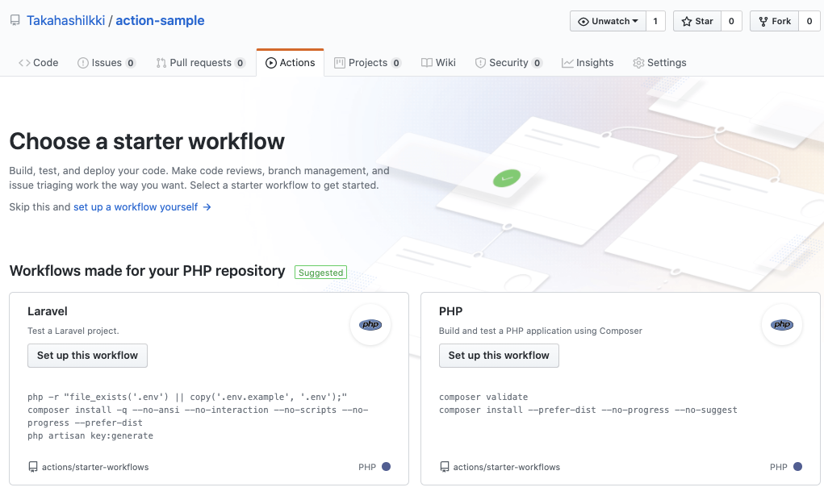Click the Issues exclamation circle icon
The width and height of the screenshot is (824, 504).
pos(83,63)
